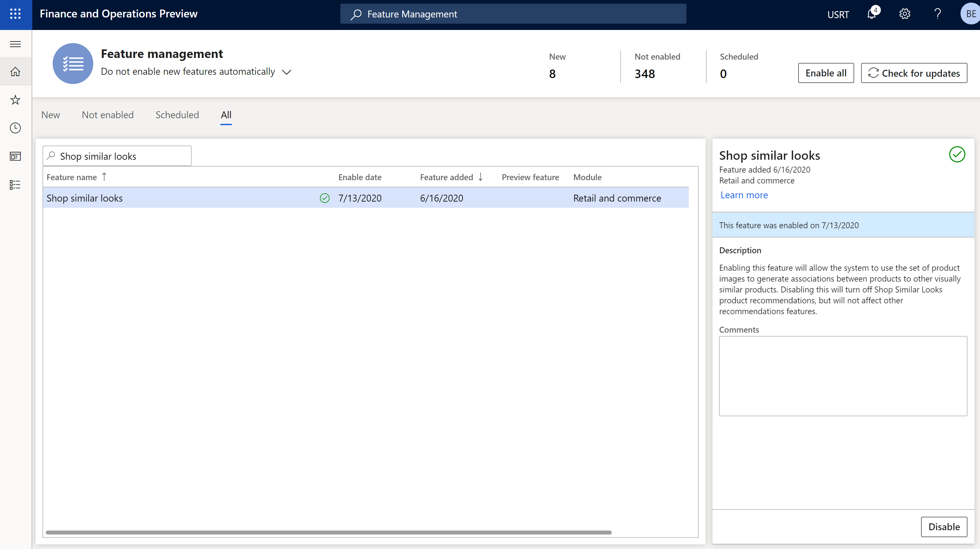
Task: Expand the navigation hamburger menu
Action: click(15, 43)
